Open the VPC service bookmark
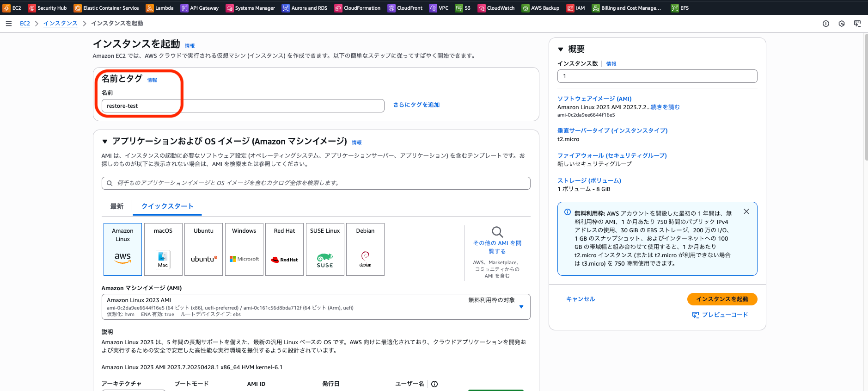The width and height of the screenshot is (868, 391). pyautogui.click(x=439, y=8)
